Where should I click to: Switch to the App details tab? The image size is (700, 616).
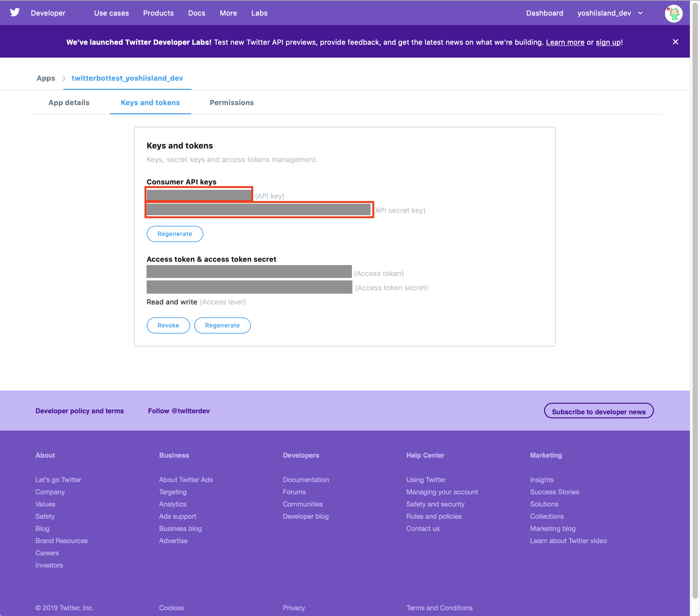coord(69,102)
